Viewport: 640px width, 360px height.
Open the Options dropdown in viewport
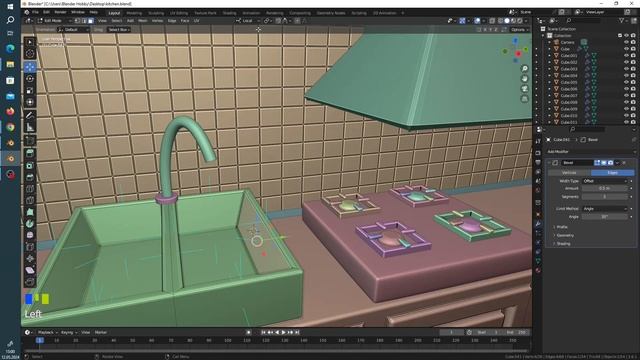519,30
